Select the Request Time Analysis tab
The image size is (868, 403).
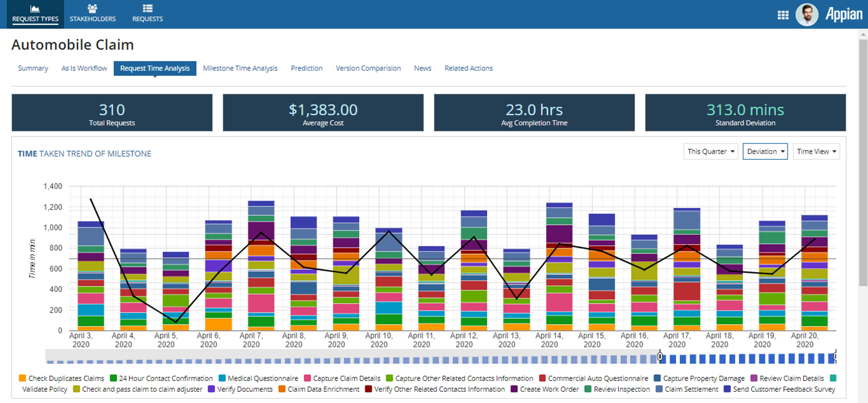pyautogui.click(x=155, y=68)
